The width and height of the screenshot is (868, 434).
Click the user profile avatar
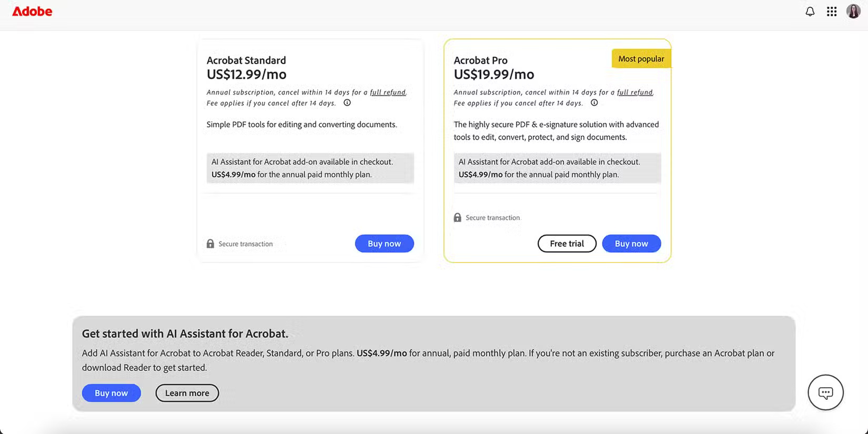click(x=853, y=11)
